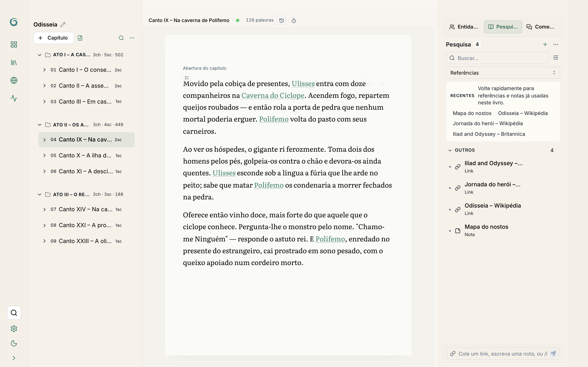Collapse the ATO I folder
Image resolution: width=588 pixels, height=367 pixels.
point(40,55)
